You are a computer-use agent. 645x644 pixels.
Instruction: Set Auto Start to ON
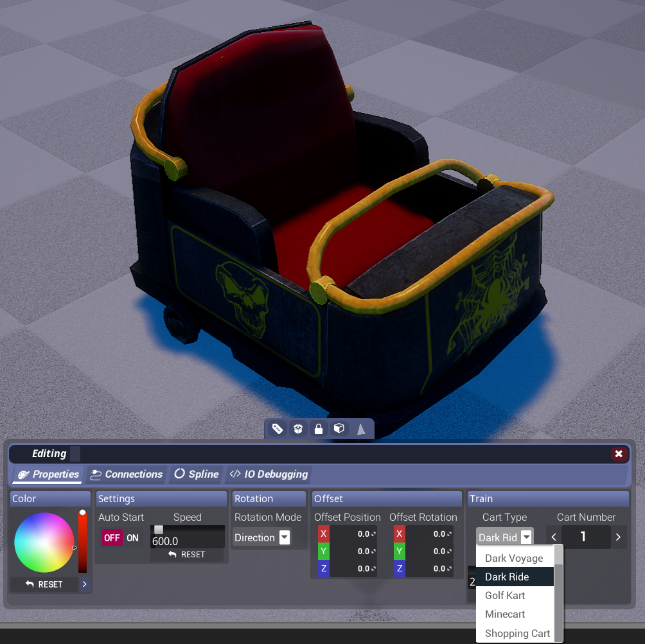pyautogui.click(x=132, y=538)
